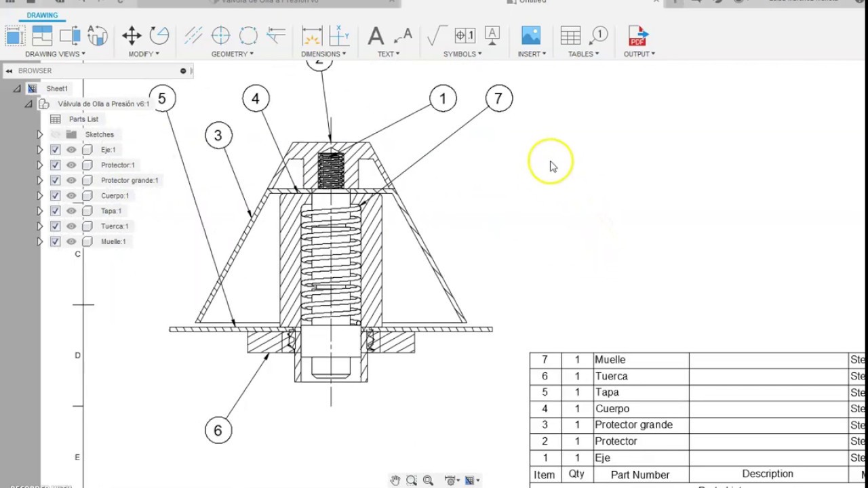Open the Symbols dropdown menu
868x488 pixels.
click(462, 54)
